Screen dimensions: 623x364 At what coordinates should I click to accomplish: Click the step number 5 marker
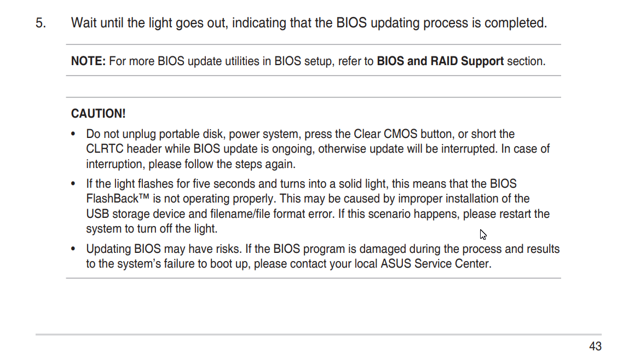coord(41,23)
